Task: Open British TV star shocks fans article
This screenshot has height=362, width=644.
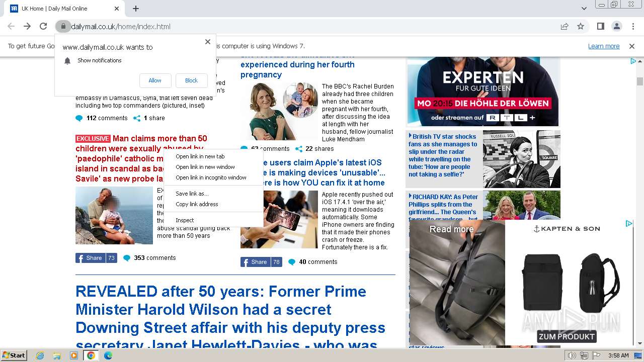Action: coord(443,155)
